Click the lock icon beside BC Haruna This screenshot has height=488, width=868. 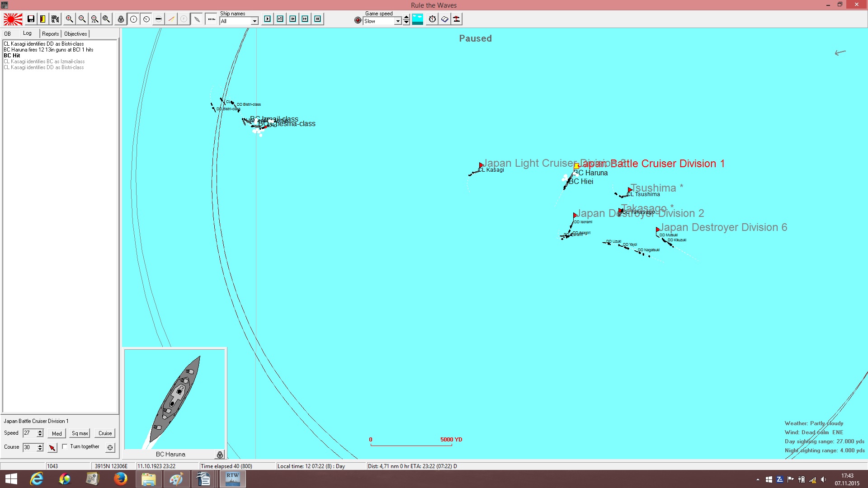[220, 455]
